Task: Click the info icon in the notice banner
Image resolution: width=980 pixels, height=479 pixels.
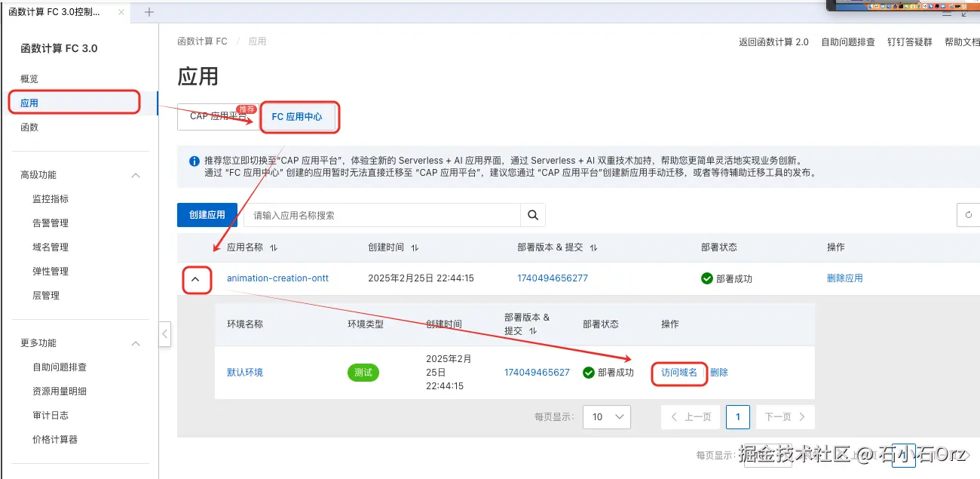Action: pyautogui.click(x=194, y=161)
